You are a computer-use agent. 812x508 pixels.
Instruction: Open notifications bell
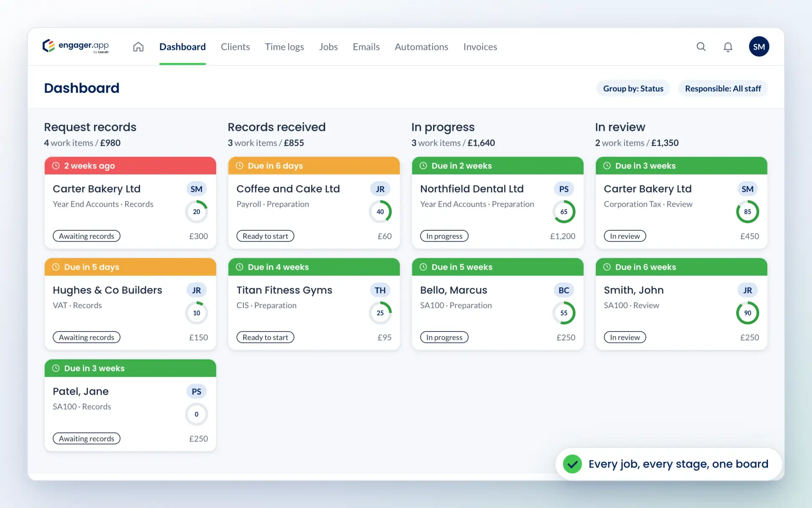click(728, 47)
